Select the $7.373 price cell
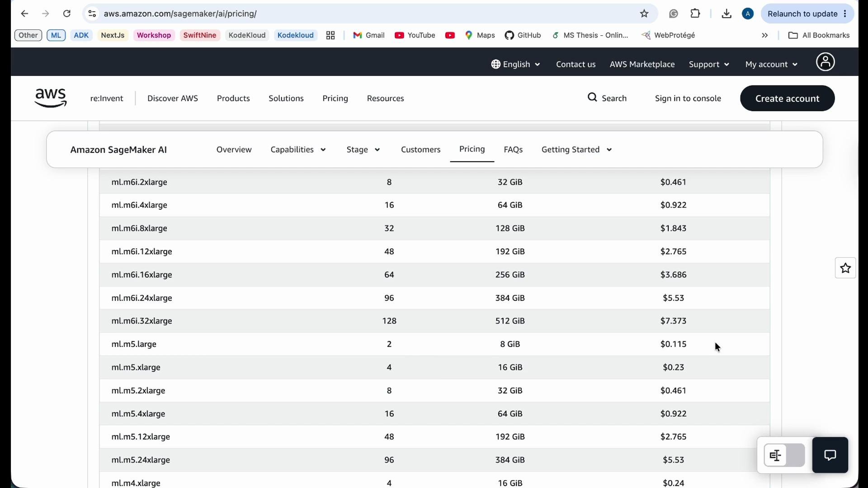Image resolution: width=868 pixels, height=488 pixels. click(673, 321)
